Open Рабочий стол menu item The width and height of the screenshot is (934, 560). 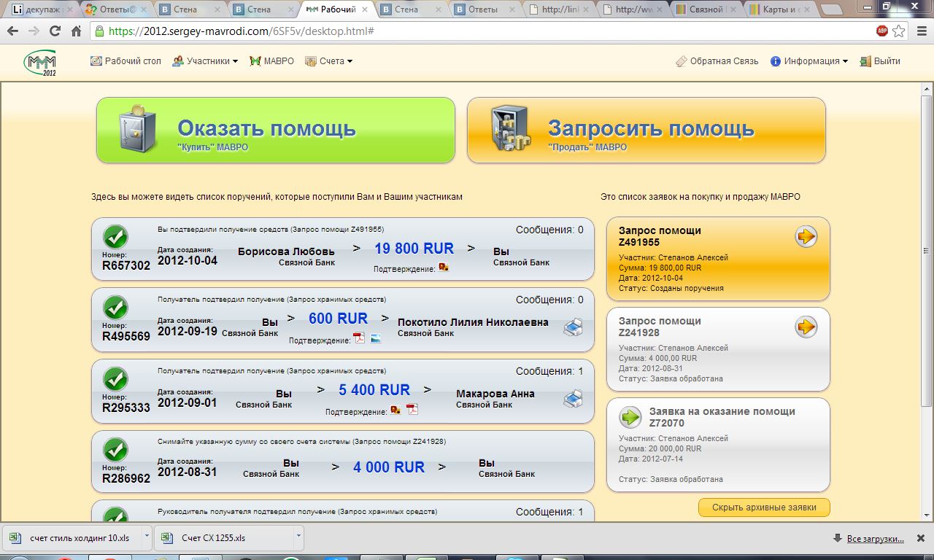[x=126, y=61]
